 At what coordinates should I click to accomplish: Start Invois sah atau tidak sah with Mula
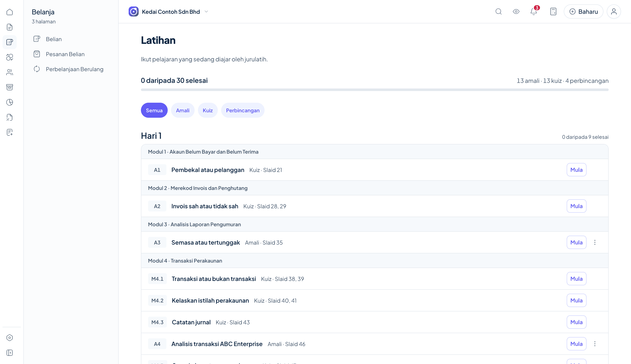[577, 206]
